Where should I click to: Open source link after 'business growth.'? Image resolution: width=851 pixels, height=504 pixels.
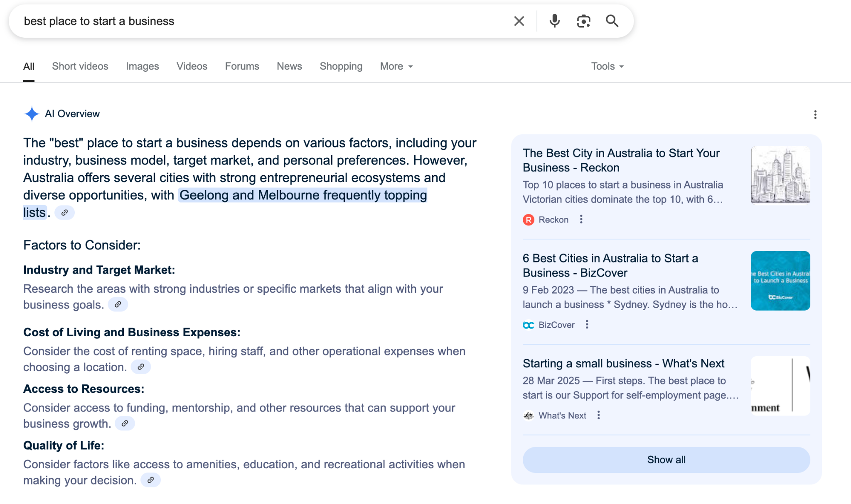(x=125, y=423)
